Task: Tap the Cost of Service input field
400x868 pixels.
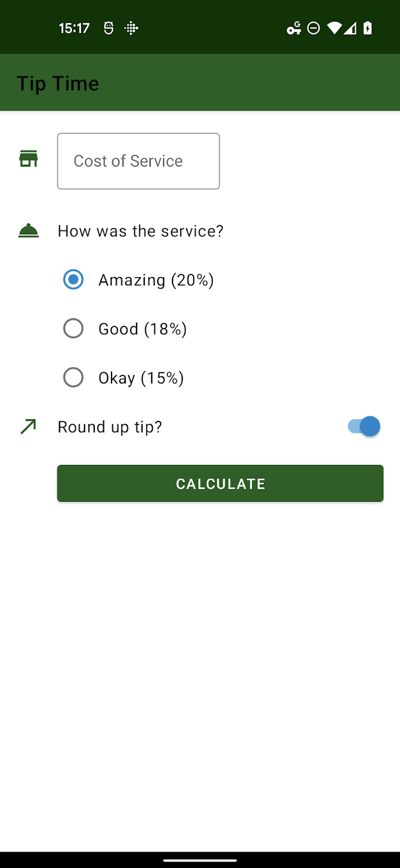Action: tap(138, 161)
